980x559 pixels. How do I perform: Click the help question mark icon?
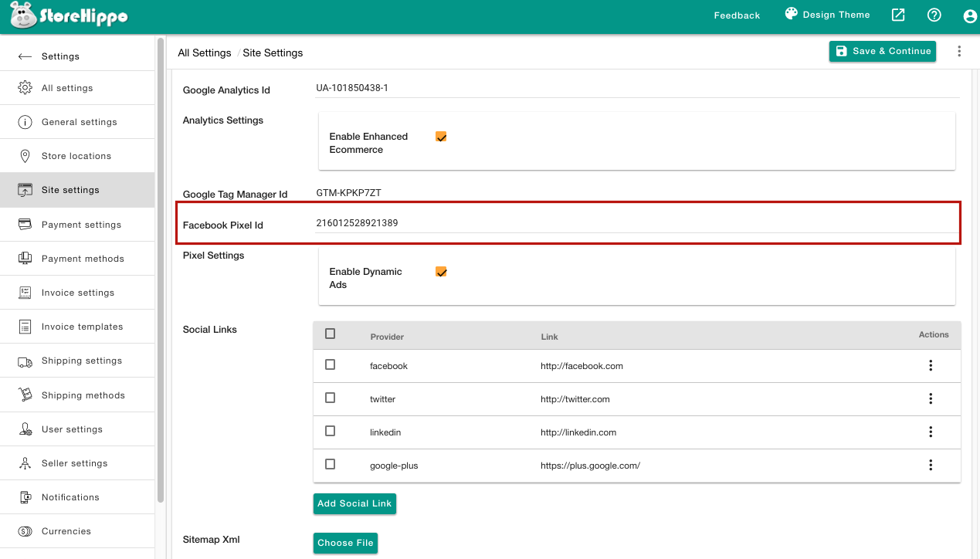[934, 15]
